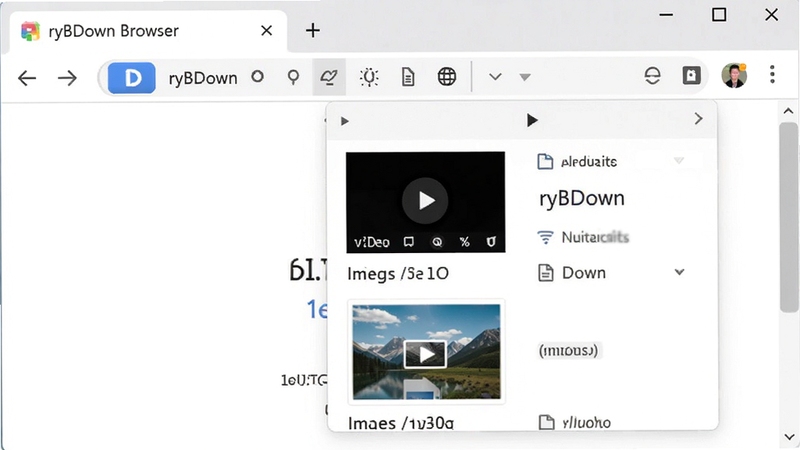Open the user profile avatar
Screen dimensions: 800x450
tap(734, 76)
